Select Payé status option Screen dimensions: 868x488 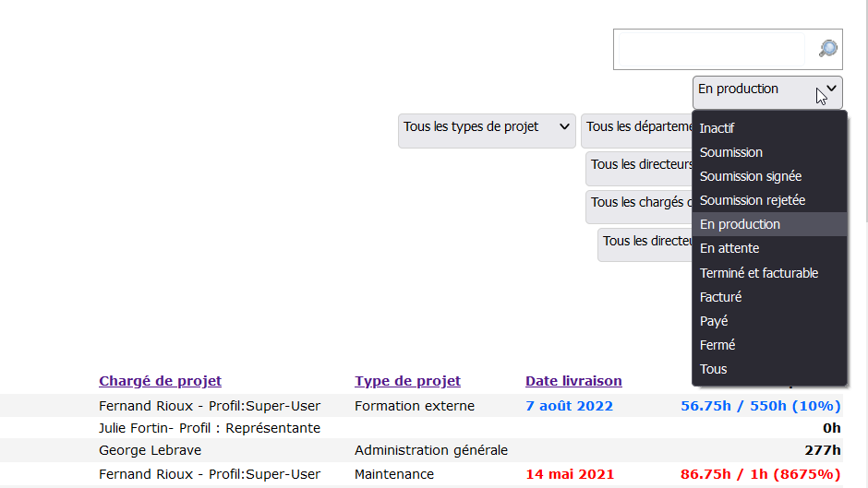[714, 321]
